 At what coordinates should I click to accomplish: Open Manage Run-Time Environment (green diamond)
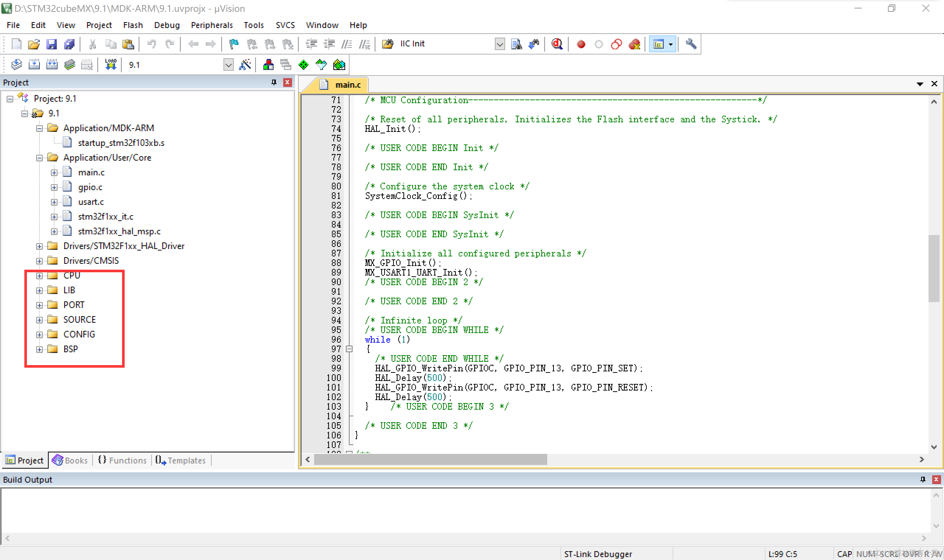303,65
